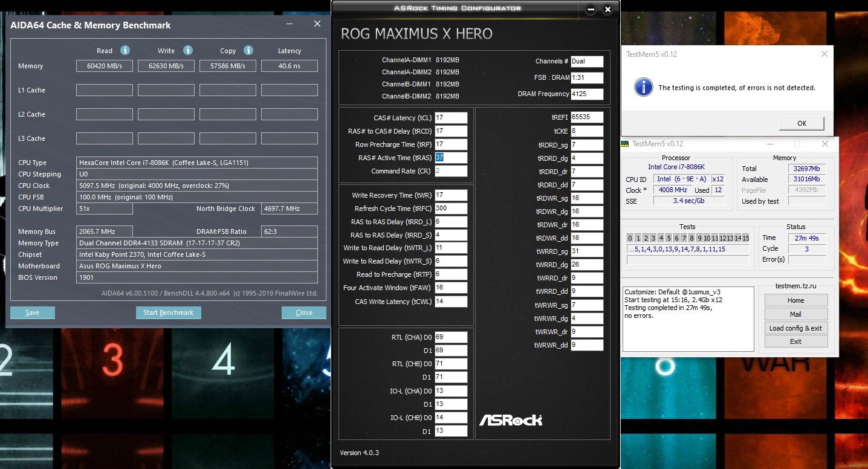This screenshot has height=469, width=868.
Task: Click the Four Activate Window (tFAW) field
Action: point(451,288)
